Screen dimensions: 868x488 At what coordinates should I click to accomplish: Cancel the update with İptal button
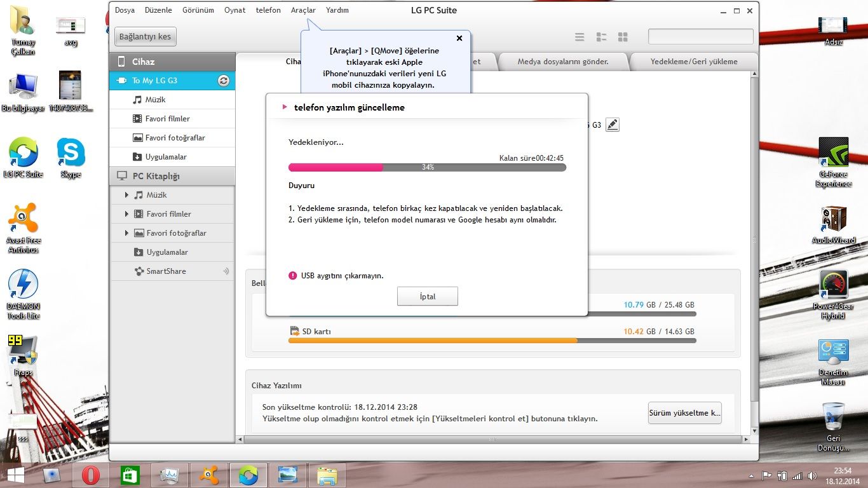[428, 297]
